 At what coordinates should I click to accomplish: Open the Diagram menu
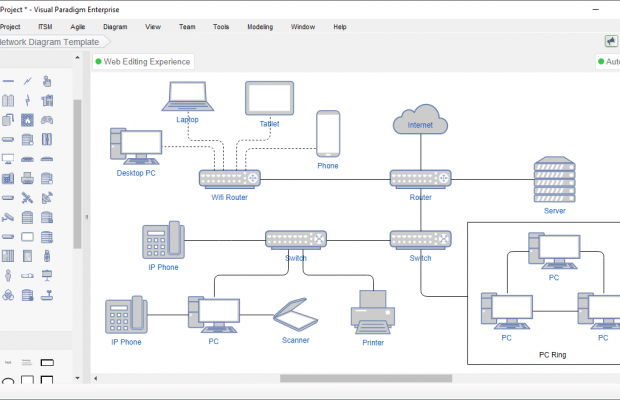pyautogui.click(x=115, y=26)
